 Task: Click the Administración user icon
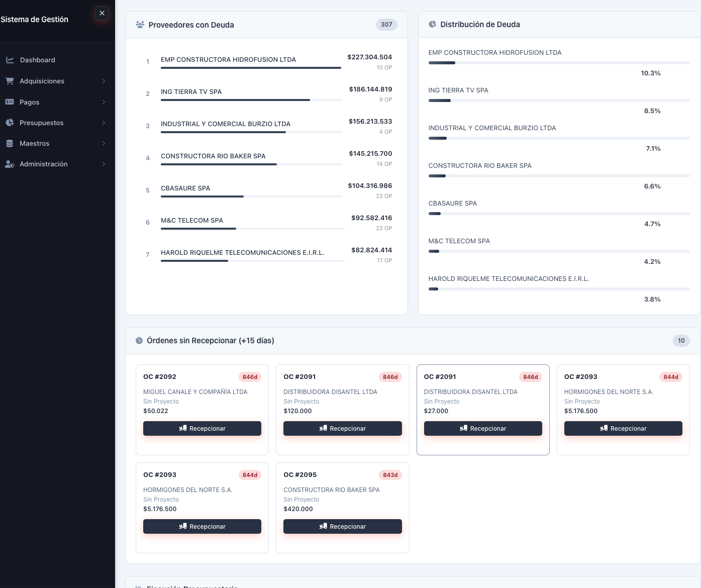[10, 164]
